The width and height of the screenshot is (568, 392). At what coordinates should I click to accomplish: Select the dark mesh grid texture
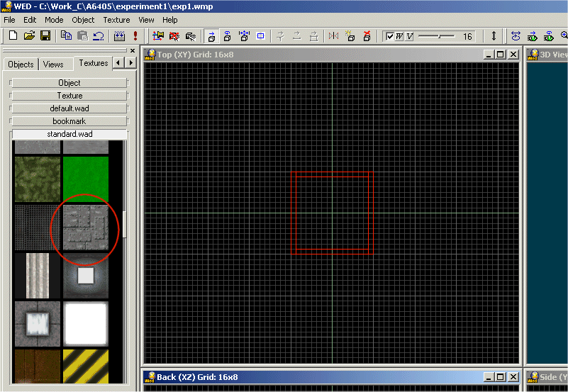tap(38, 228)
